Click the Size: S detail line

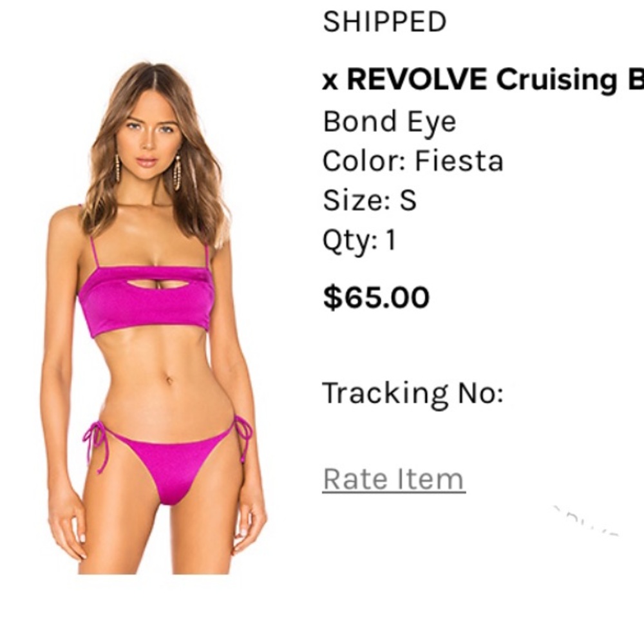click(x=372, y=200)
